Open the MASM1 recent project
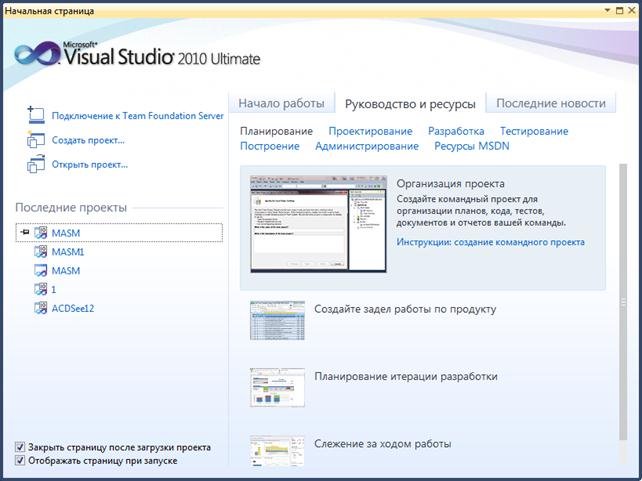Screen dimensions: 642x481 click(x=68, y=252)
